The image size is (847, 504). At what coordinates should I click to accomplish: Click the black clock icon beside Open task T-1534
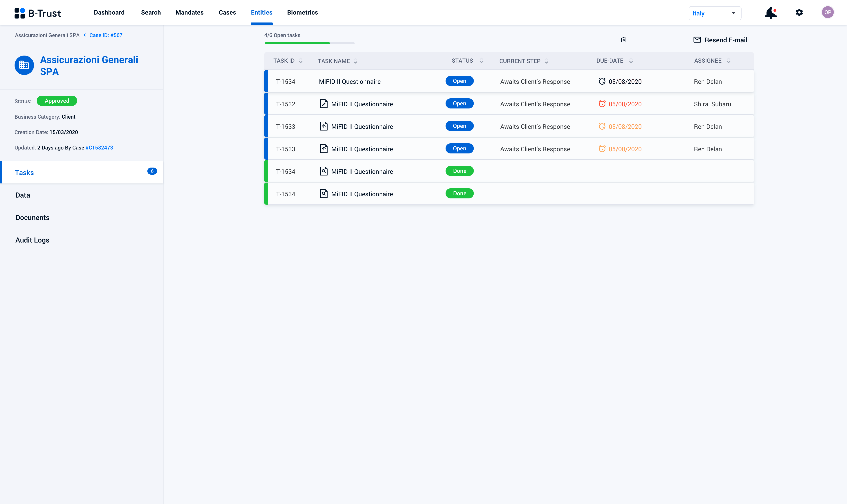tap(602, 81)
